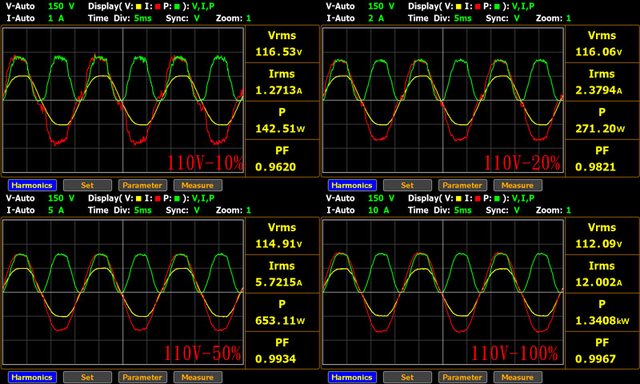Select Measure in the 110V-20% panel
Screen dimensions: 640x384
click(518, 185)
